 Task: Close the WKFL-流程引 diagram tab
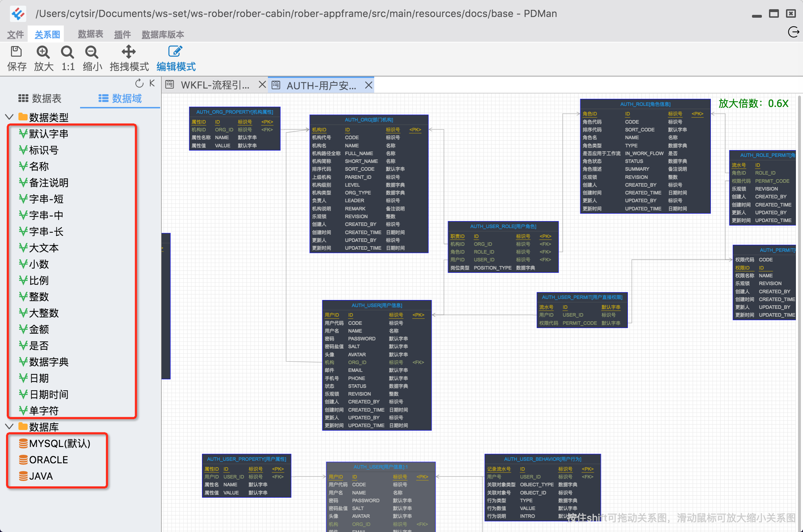[x=262, y=85]
